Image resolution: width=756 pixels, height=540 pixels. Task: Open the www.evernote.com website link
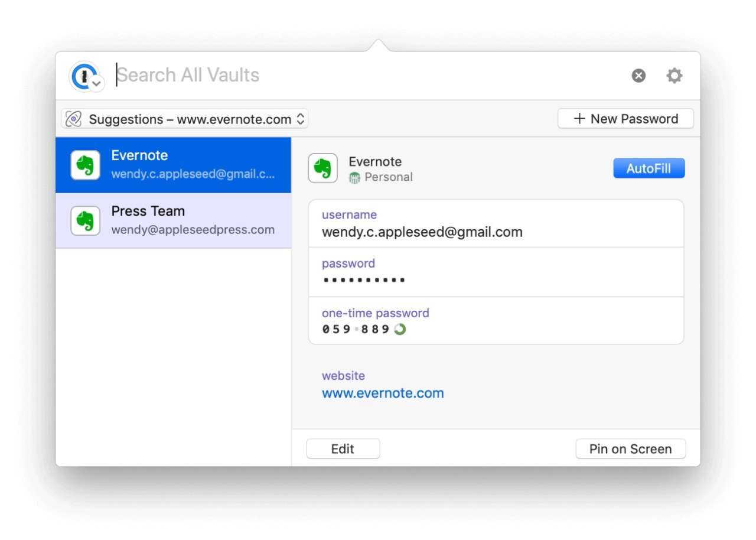coord(383,393)
